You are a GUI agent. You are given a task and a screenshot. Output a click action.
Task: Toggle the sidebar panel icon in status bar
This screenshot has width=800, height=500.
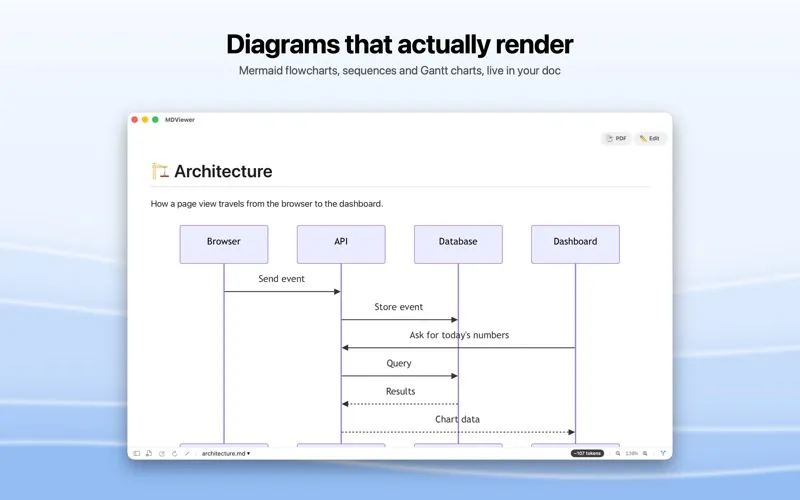(137, 453)
